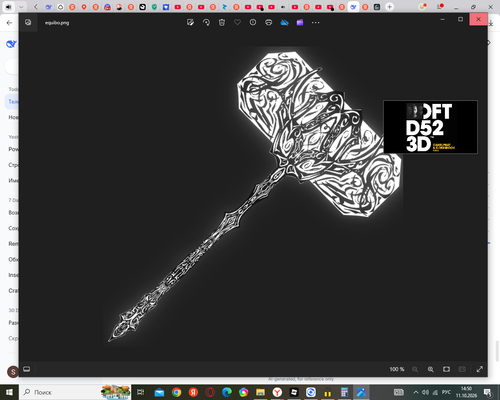Open the purple Clipchamp video icon
500x400 pixels.
[300, 22]
